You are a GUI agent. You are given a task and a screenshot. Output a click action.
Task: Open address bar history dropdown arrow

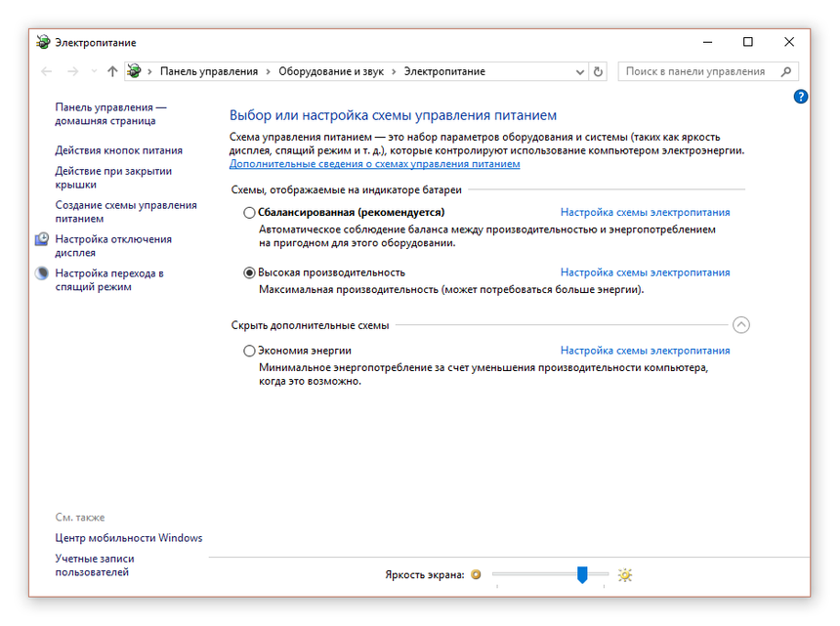click(580, 71)
